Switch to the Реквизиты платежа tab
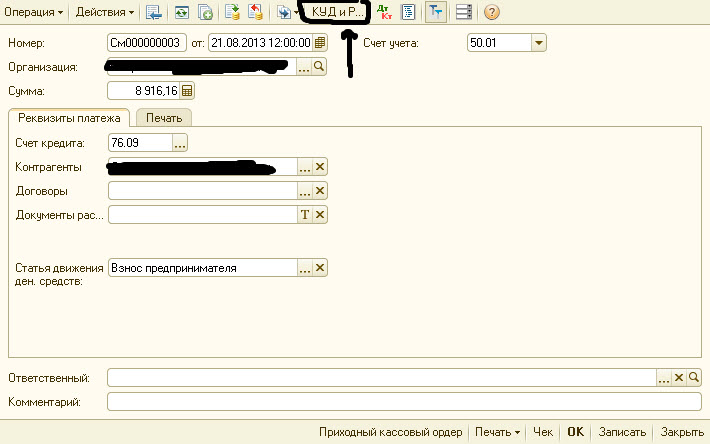Screen dimensions: 710x444 pyautogui.click(x=69, y=118)
